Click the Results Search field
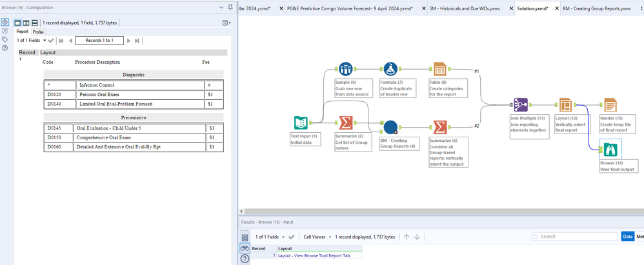644x265 pixels. pyautogui.click(x=575, y=236)
